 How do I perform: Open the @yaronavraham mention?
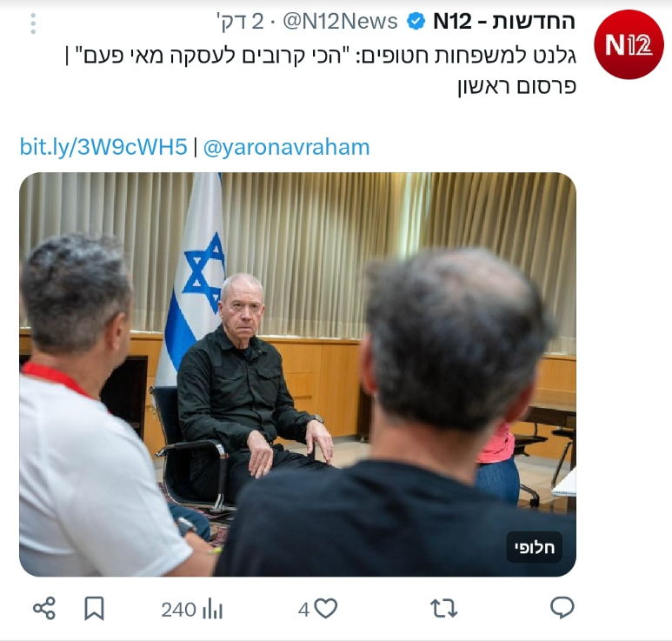click(x=286, y=148)
